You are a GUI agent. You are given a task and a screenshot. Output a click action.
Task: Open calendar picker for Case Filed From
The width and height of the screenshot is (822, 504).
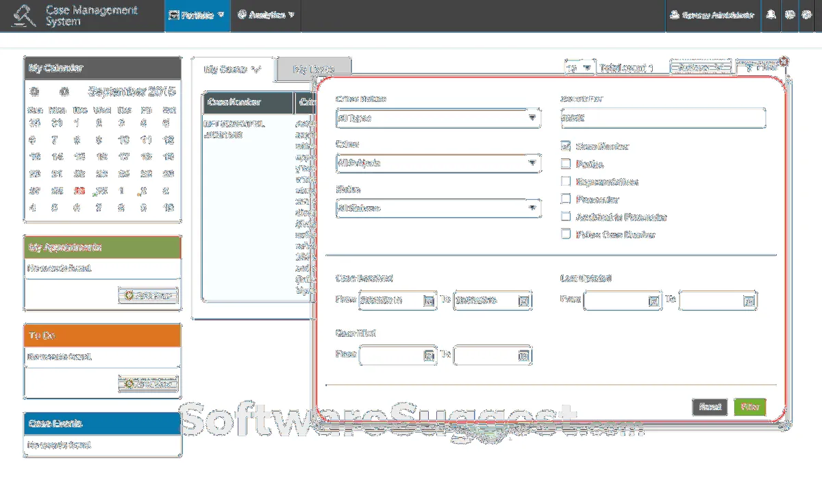coord(429,355)
